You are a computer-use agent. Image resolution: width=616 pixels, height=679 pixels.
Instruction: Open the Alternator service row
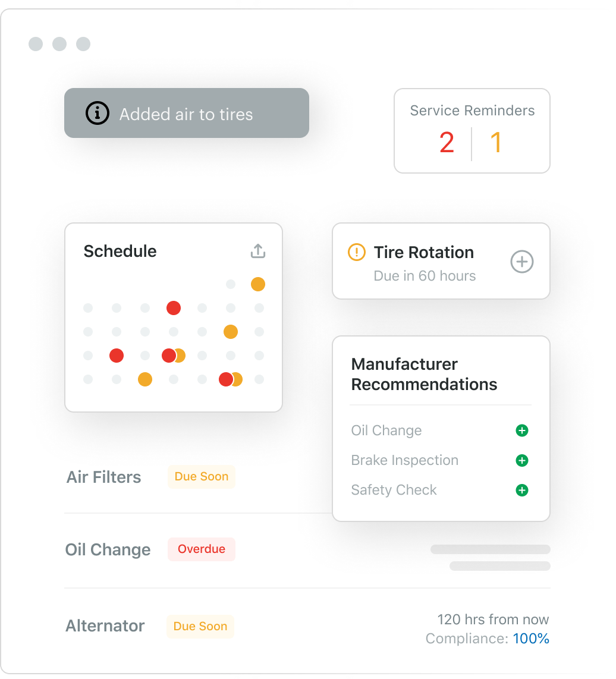307,627
